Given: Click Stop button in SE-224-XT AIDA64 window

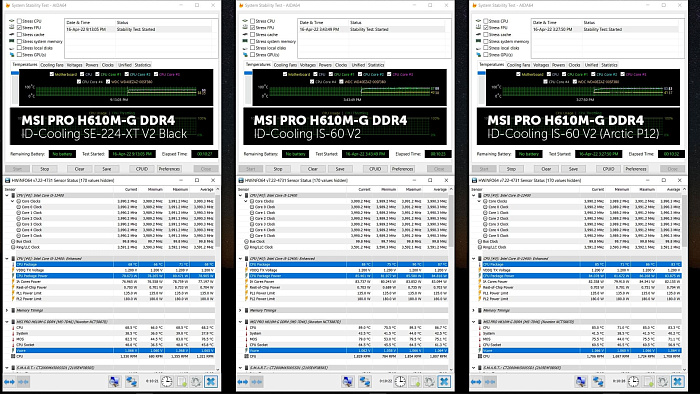Looking at the screenshot, I should pyautogui.click(x=45, y=169).
